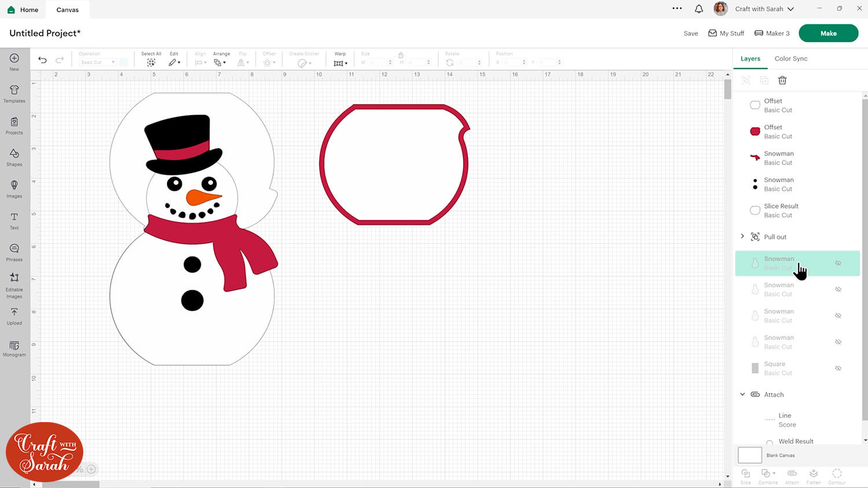Delete the selected layer with the trash icon
This screenshot has width=868, height=488.
tap(782, 80)
